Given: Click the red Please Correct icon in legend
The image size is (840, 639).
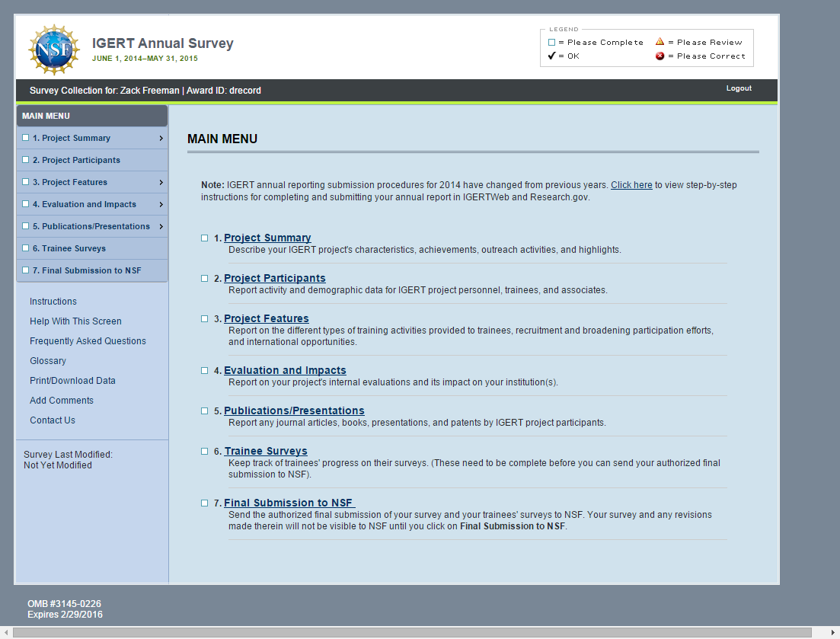Looking at the screenshot, I should [x=660, y=56].
